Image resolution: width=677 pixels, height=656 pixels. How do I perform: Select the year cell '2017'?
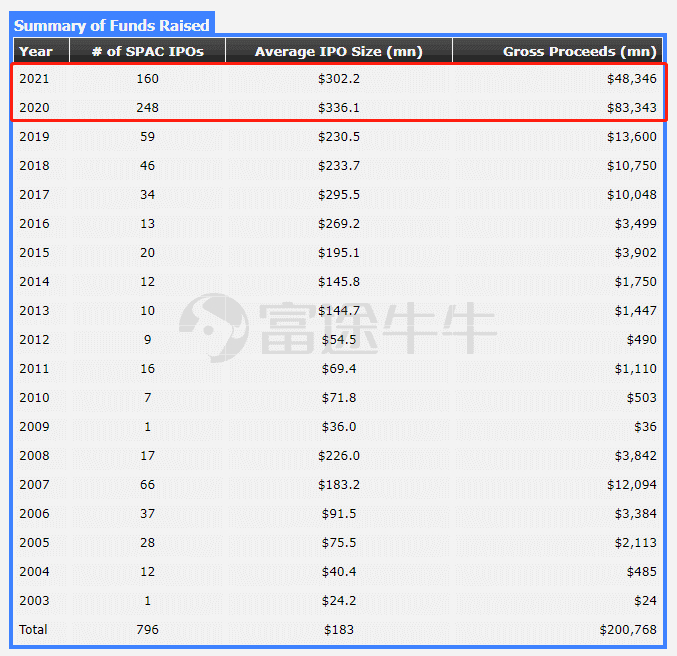click(34, 194)
